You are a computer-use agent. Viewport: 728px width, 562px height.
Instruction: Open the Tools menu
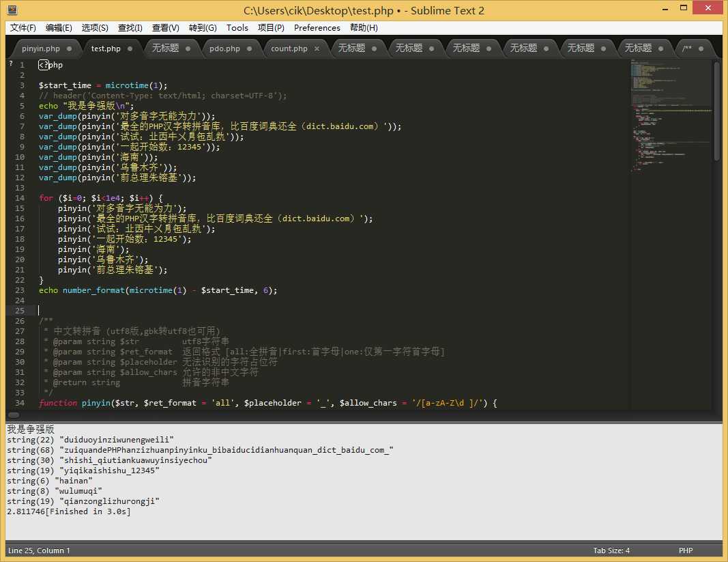click(237, 28)
